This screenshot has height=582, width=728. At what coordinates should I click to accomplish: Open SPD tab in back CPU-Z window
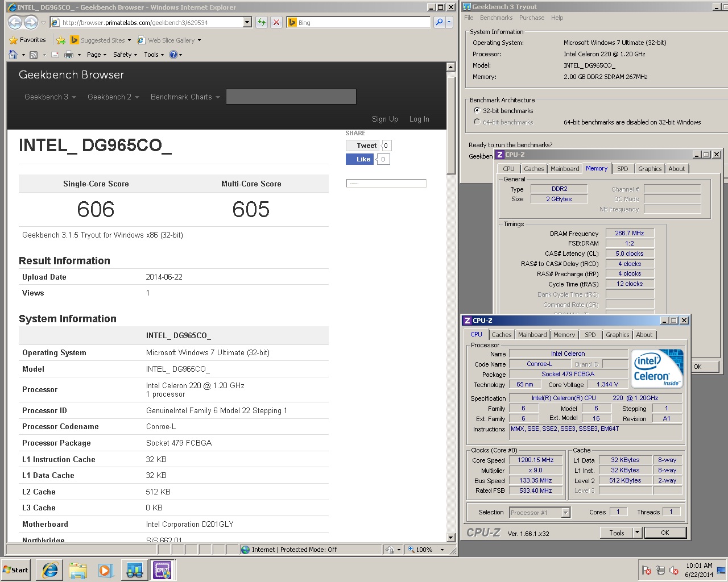tap(623, 169)
